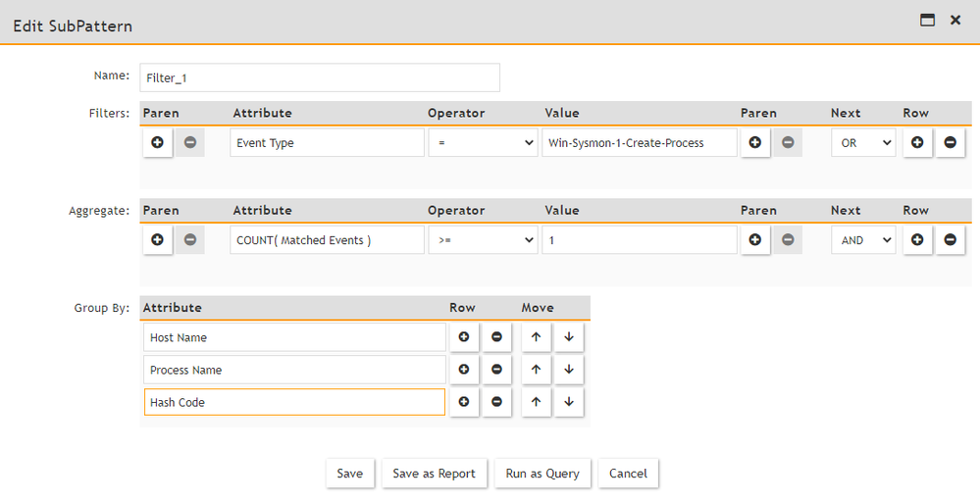Screen dimensions: 980x503
Task: Add a new Aggregate row
Action: click(x=917, y=240)
